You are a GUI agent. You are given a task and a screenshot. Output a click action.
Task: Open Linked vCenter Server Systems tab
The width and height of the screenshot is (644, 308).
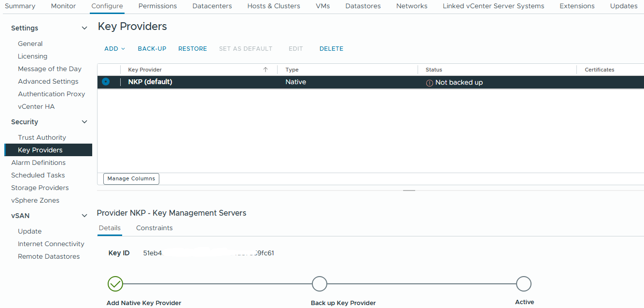(493, 6)
